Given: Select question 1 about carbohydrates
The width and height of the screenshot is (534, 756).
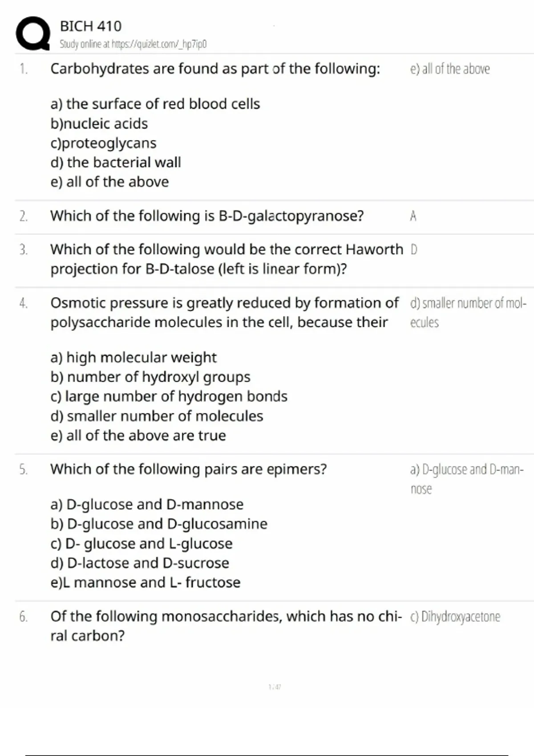Looking at the screenshot, I should pyautogui.click(x=215, y=69).
